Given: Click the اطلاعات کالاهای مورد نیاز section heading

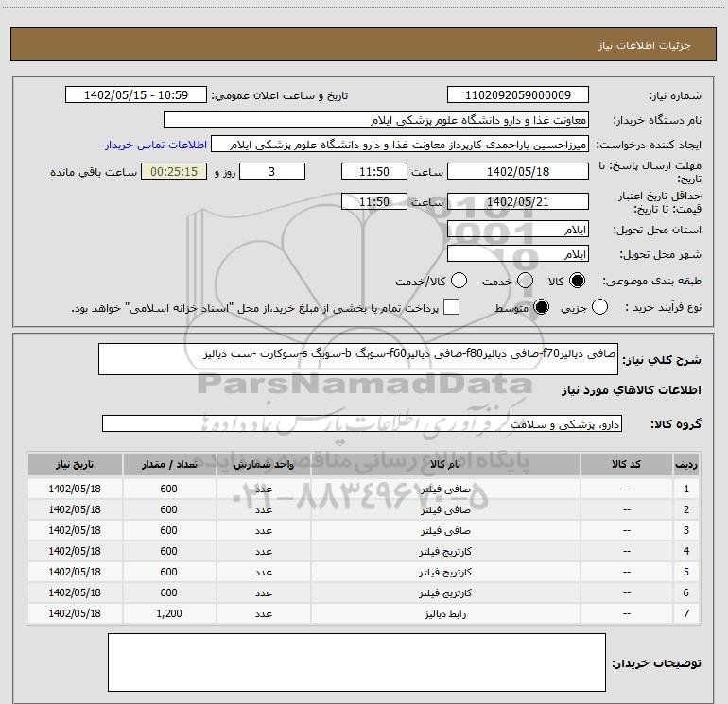Looking at the screenshot, I should (x=632, y=390).
